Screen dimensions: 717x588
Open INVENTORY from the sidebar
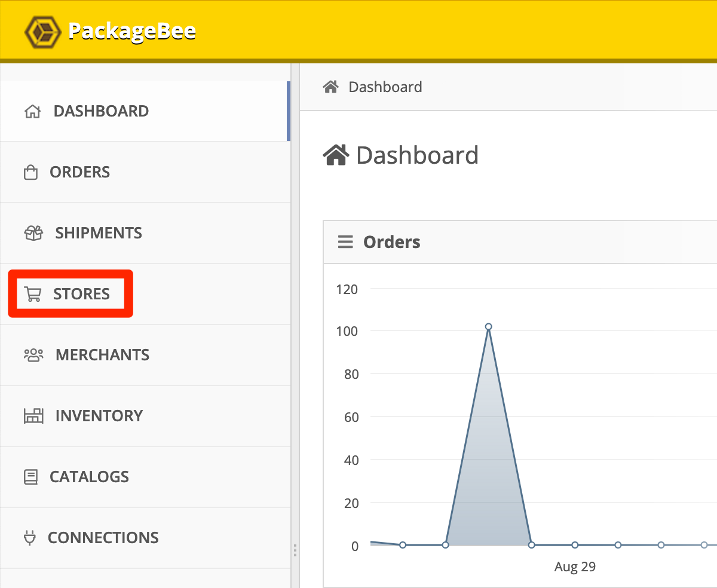[x=145, y=416]
